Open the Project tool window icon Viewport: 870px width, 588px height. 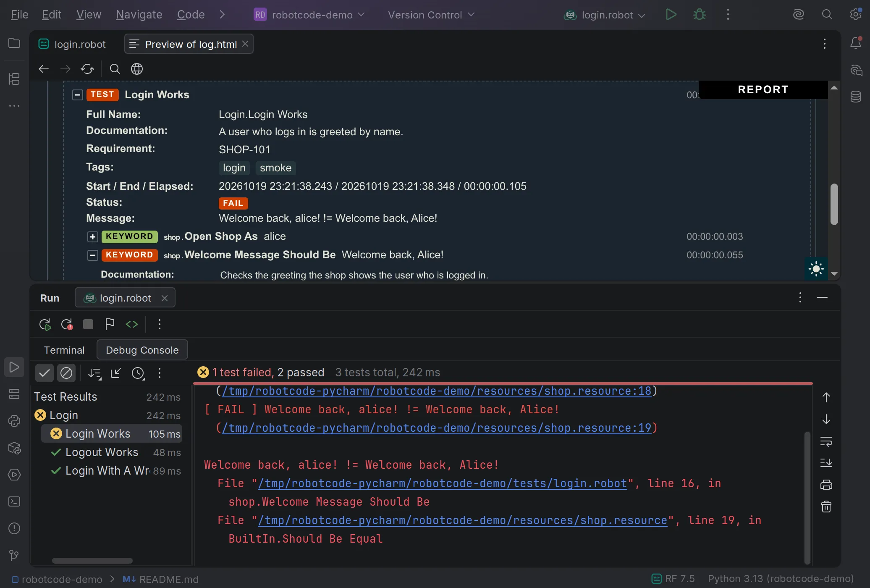(x=14, y=43)
